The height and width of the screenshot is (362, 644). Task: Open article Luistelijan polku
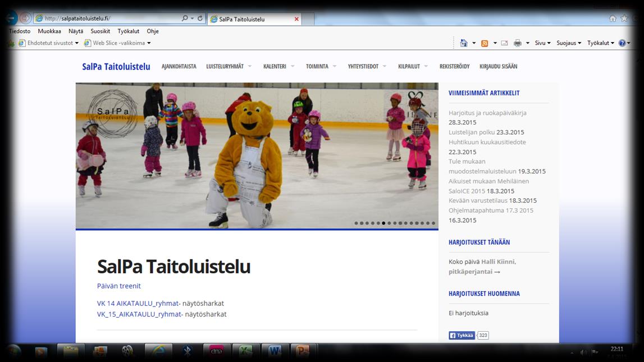[472, 132]
